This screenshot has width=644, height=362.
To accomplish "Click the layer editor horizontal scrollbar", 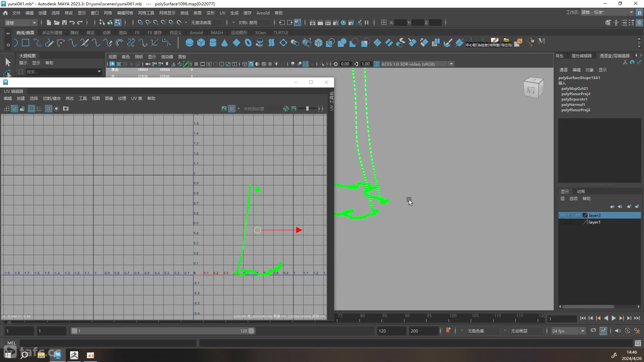I will [589, 306].
